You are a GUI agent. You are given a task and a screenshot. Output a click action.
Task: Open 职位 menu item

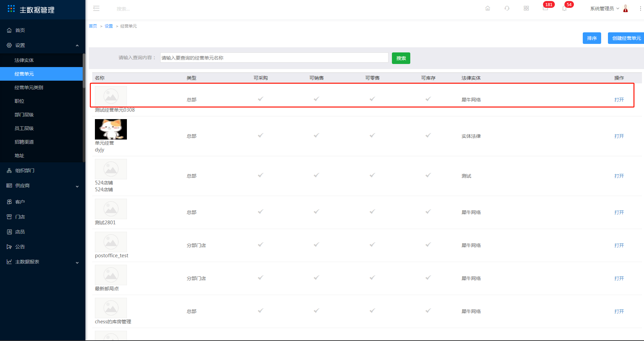[41, 101]
